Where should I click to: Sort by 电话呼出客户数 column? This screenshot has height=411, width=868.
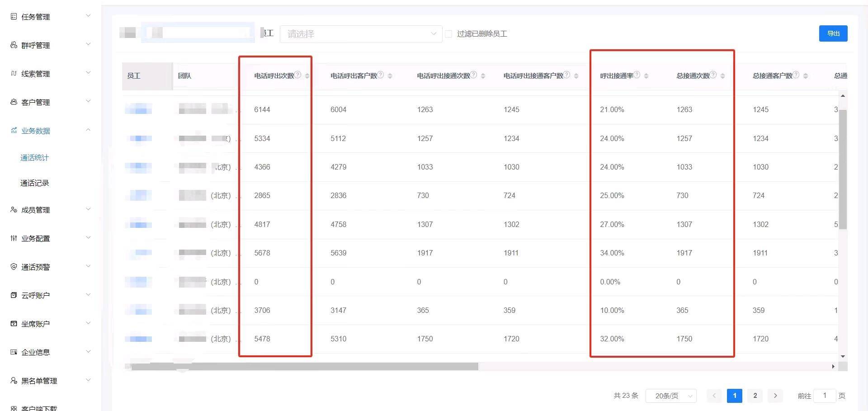[390, 76]
